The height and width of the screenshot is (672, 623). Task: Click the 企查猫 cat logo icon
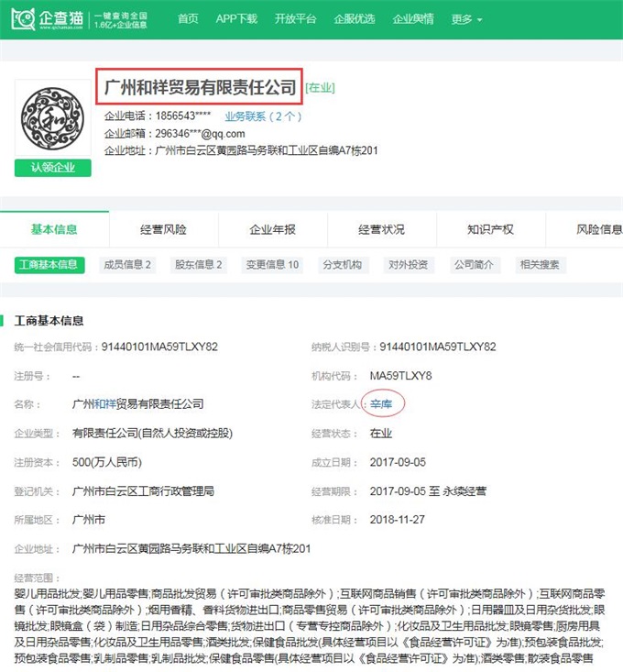pyautogui.click(x=23, y=19)
